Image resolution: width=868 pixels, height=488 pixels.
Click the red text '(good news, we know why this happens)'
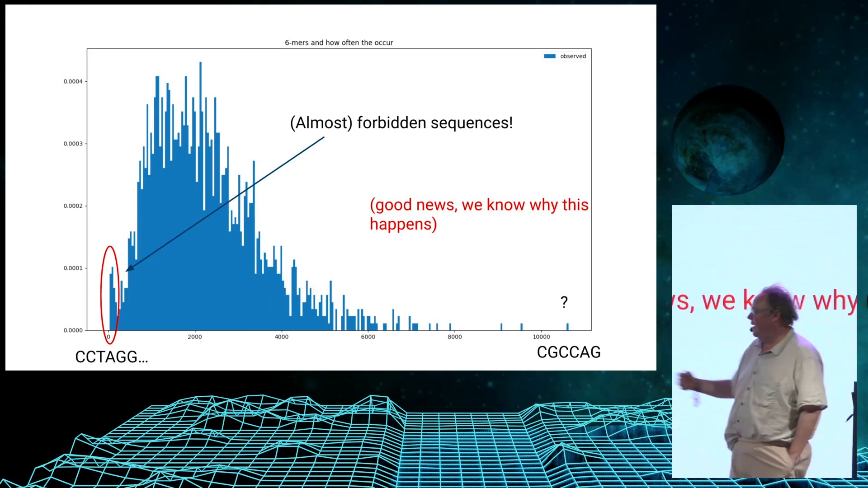(479, 215)
